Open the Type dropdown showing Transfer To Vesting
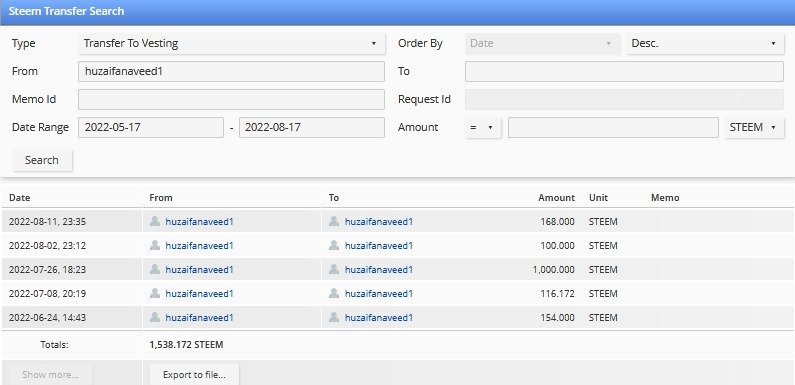795x385 pixels. point(231,44)
